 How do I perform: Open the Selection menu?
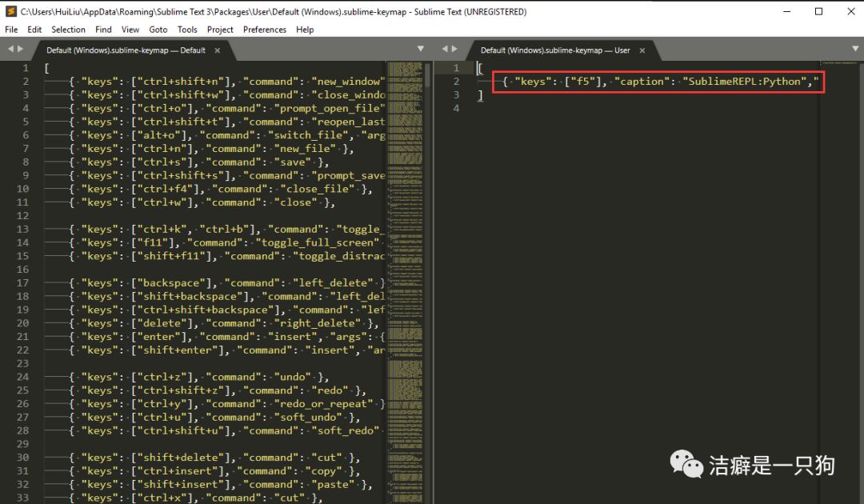point(68,30)
